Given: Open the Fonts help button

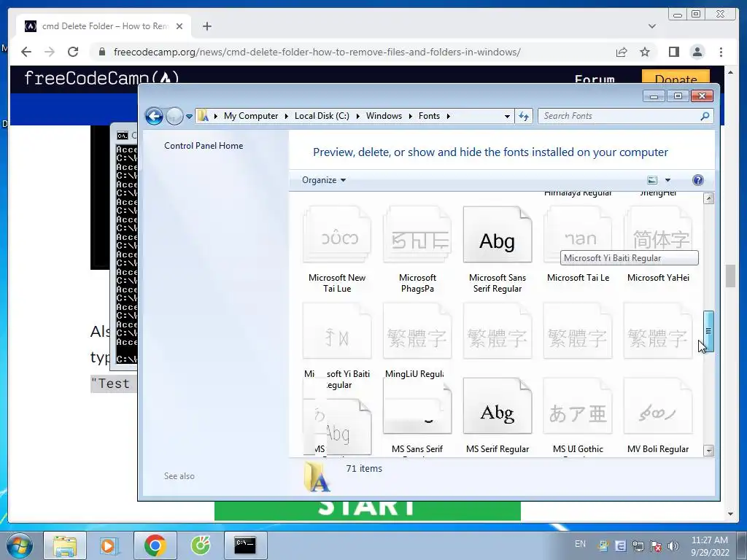Looking at the screenshot, I should click(x=698, y=180).
